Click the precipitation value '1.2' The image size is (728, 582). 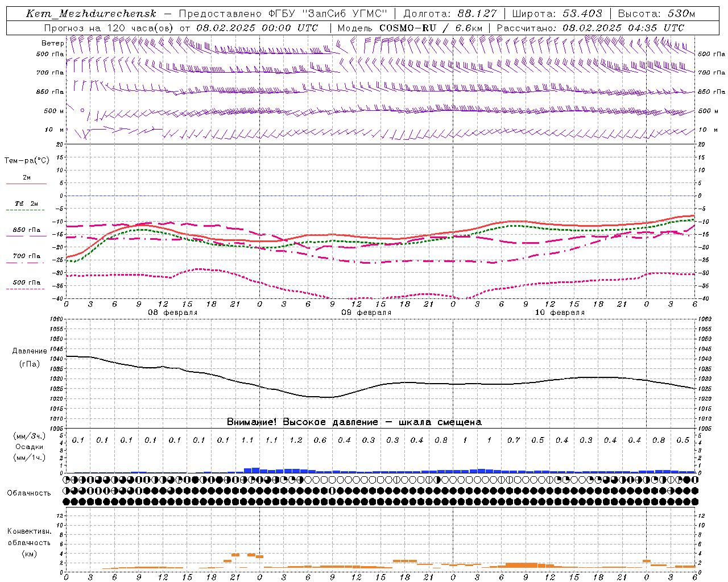pyautogui.click(x=296, y=440)
